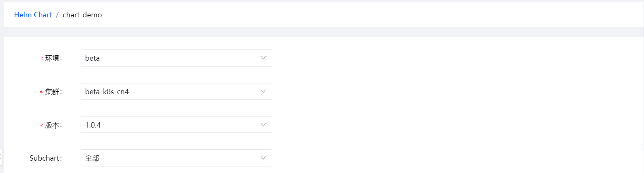Viewport: 644px width, 173px height.
Task: Go to the Helm Chart breadcrumb link
Action: pyautogui.click(x=33, y=15)
